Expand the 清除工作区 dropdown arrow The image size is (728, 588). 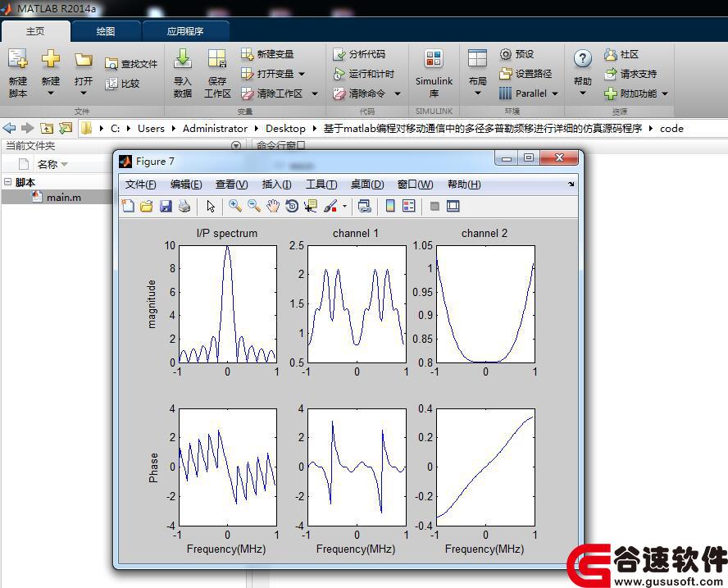click(315, 93)
